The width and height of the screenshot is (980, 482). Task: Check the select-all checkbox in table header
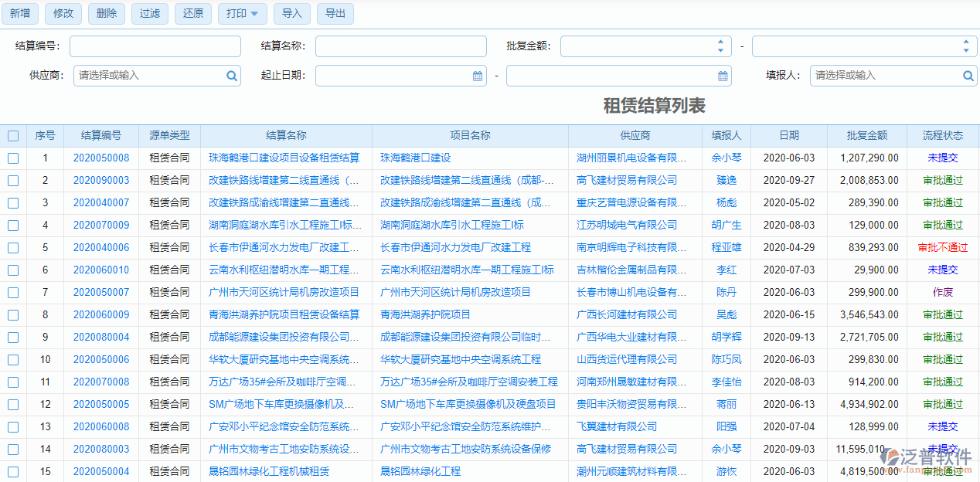12,135
